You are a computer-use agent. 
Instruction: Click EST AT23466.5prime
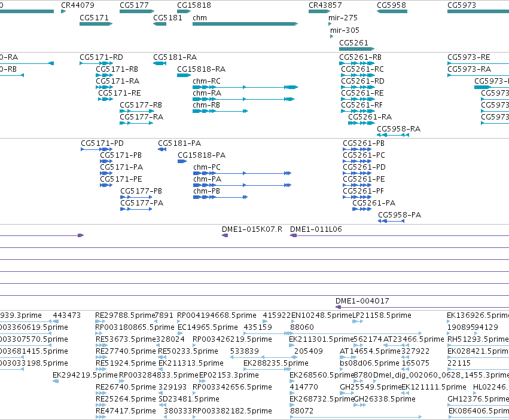coord(413,339)
